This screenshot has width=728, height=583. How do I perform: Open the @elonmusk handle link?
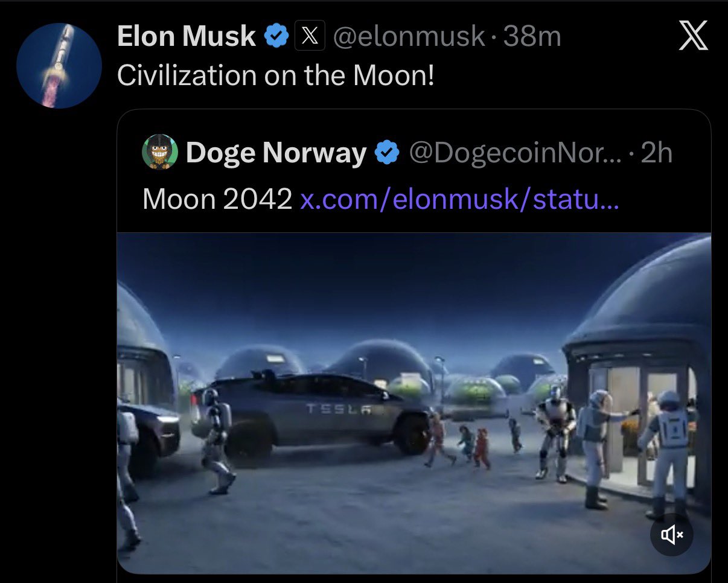pyautogui.click(x=409, y=37)
